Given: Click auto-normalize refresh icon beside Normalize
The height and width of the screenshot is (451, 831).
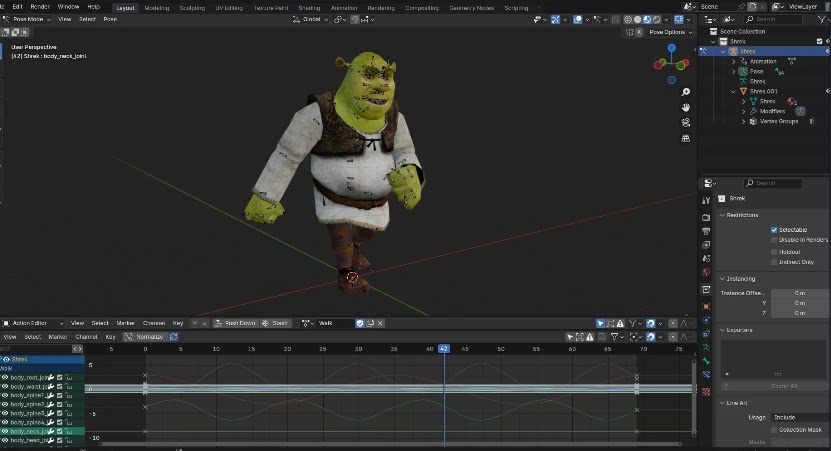Looking at the screenshot, I should pos(174,337).
